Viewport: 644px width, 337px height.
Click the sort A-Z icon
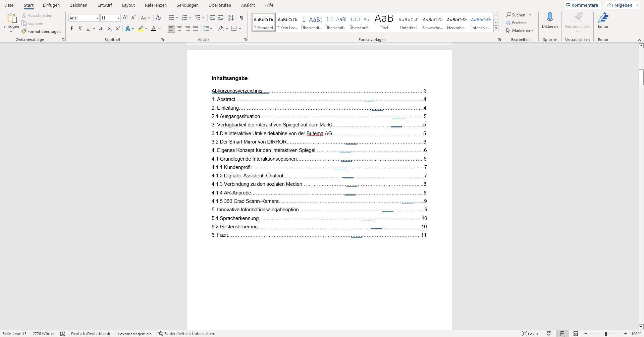231,18
